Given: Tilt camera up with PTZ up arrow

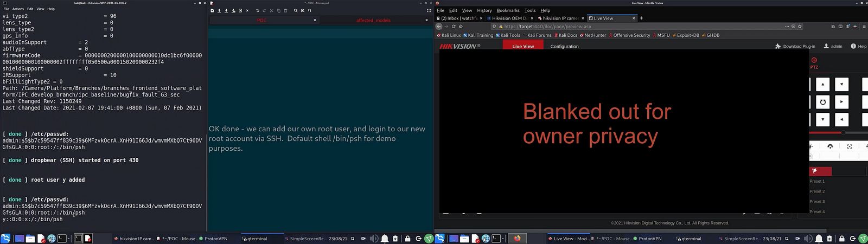Looking at the screenshot, I should [823, 84].
